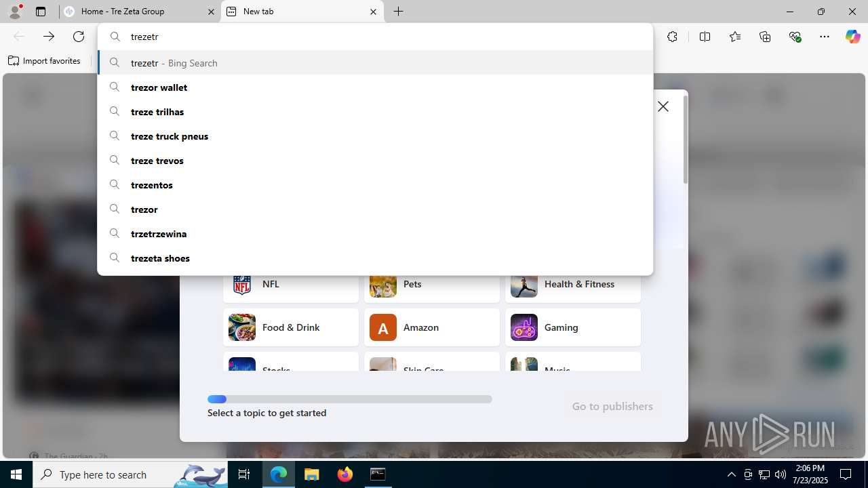Open a new browser tab with plus

tap(399, 12)
